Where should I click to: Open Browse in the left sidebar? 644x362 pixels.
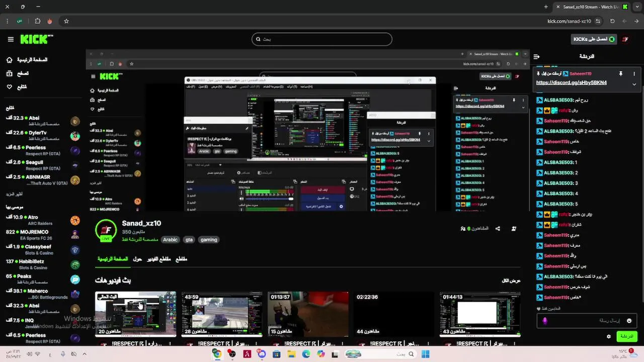[18, 73]
